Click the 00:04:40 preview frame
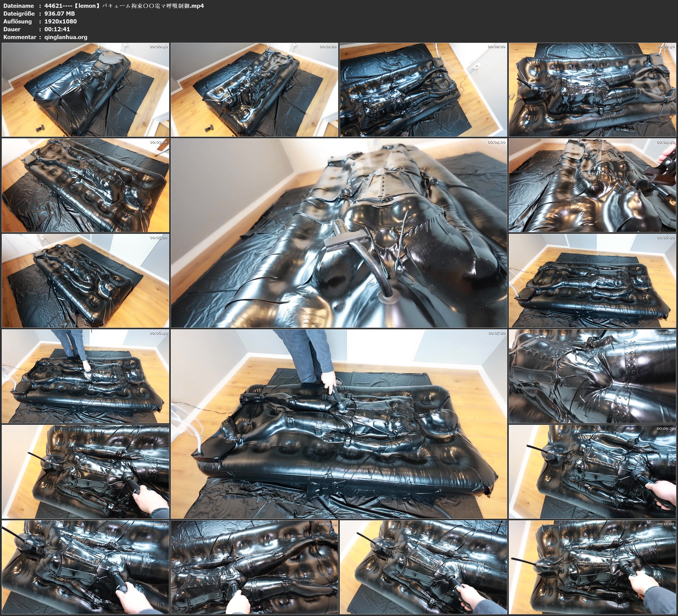Viewport: 678px width, 616px height. 592,185
